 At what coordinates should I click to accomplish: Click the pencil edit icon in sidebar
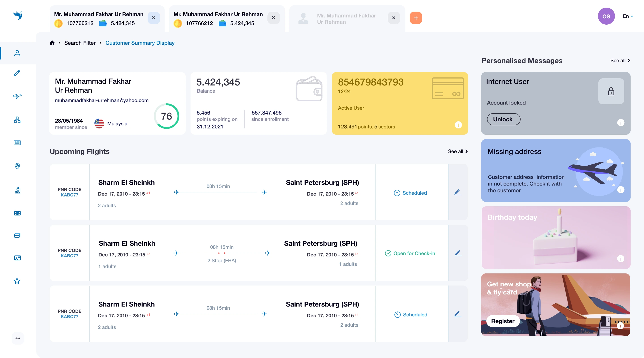[x=17, y=73]
